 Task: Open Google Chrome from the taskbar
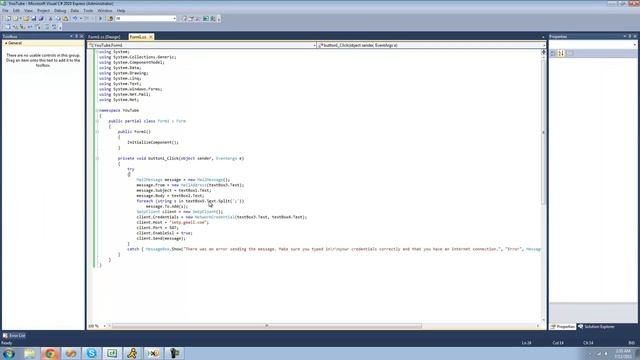pyautogui.click(x=50, y=353)
